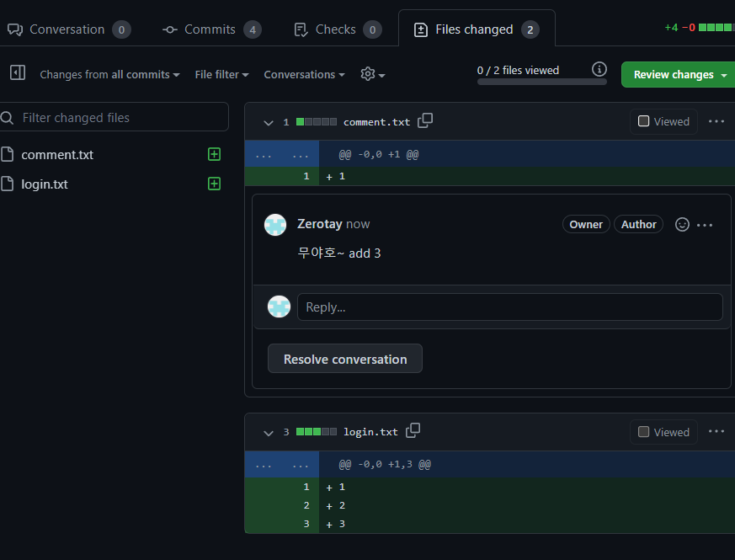Click the login.txt file icon in tree
Viewport: 735px width, 560px height.
point(7,184)
